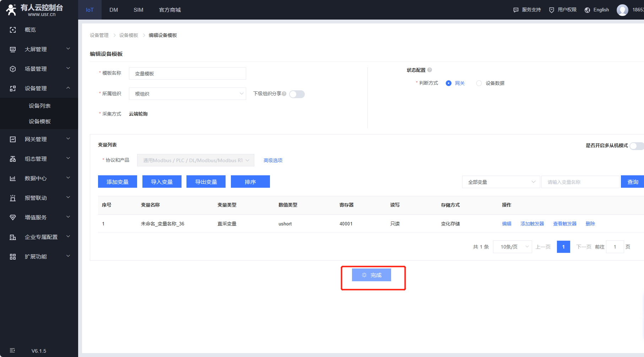Click the 增值服务 diamond icon
Image resolution: width=644 pixels, height=357 pixels.
(x=13, y=218)
